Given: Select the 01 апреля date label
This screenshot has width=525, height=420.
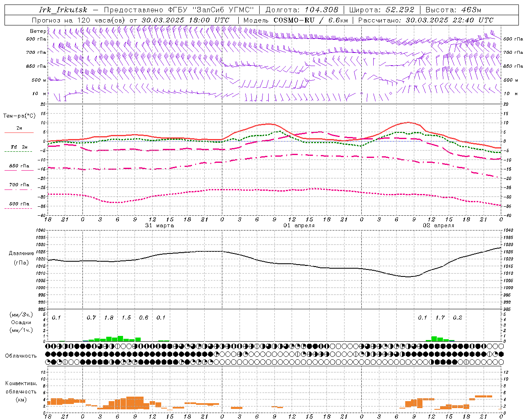Looking at the screenshot, I should 299,226.
